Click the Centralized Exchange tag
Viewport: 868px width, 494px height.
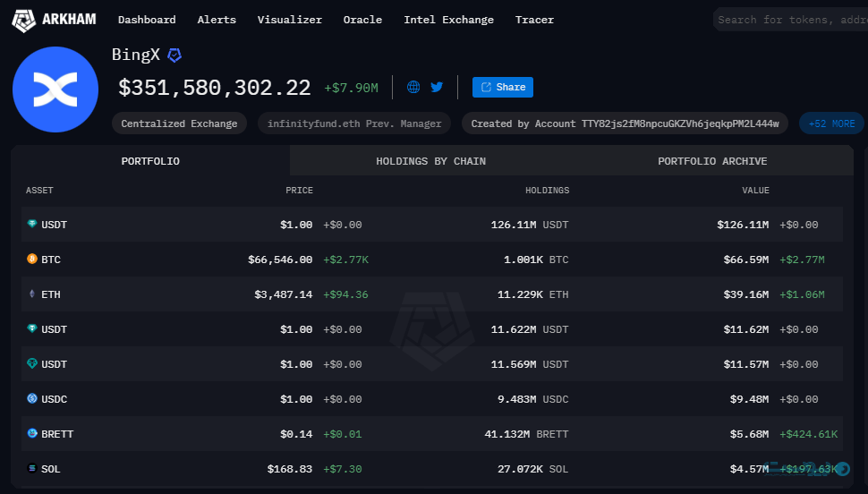pyautogui.click(x=179, y=123)
